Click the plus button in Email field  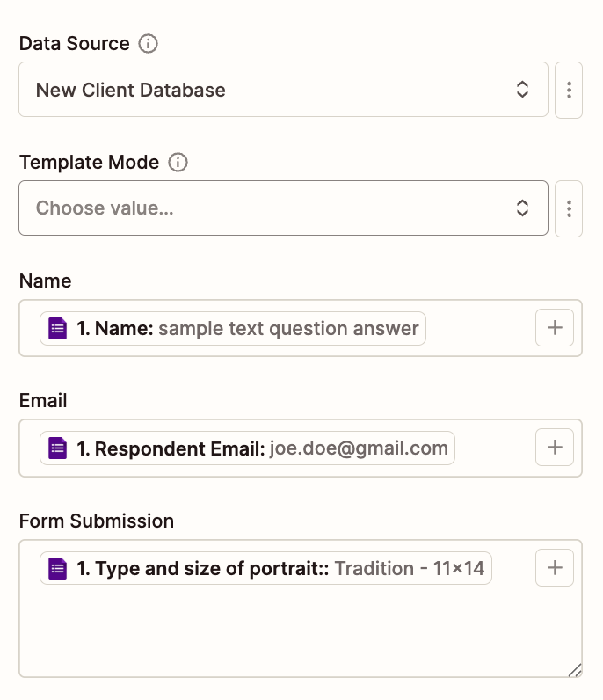pos(555,448)
